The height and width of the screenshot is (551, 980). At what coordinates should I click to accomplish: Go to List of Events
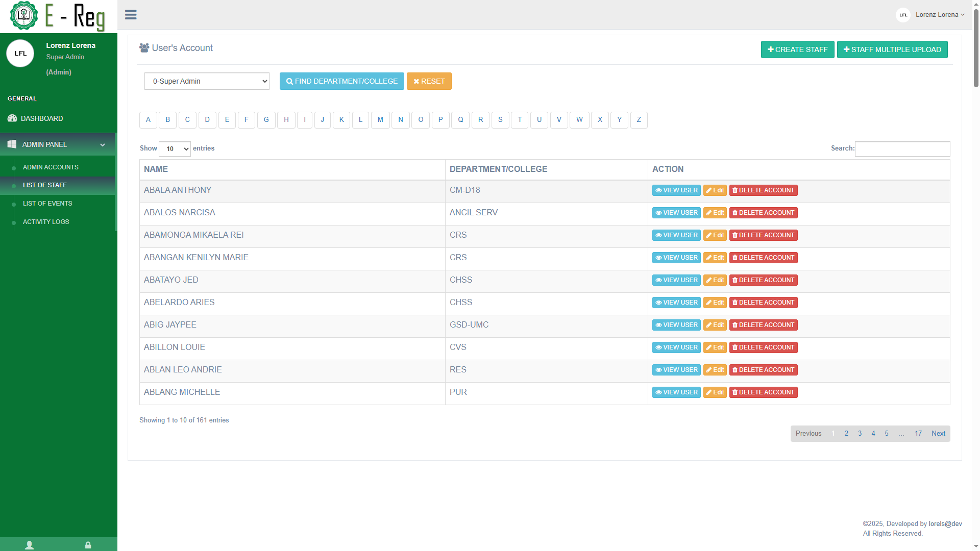[x=47, y=204]
